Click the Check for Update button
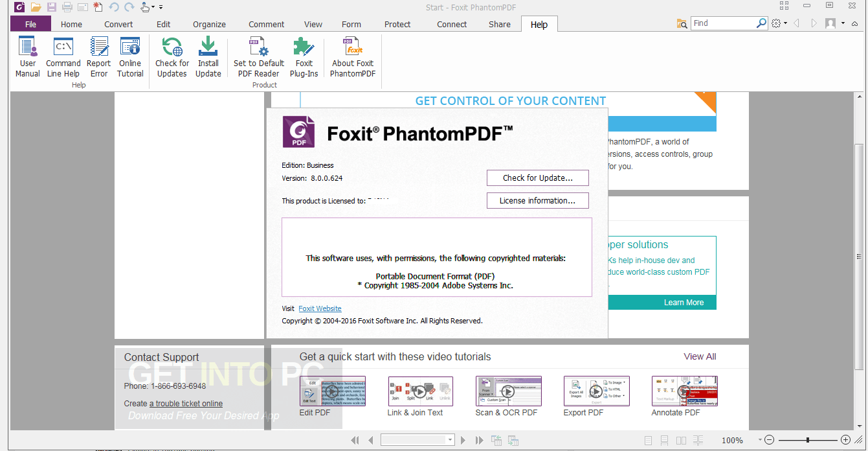 pos(537,178)
